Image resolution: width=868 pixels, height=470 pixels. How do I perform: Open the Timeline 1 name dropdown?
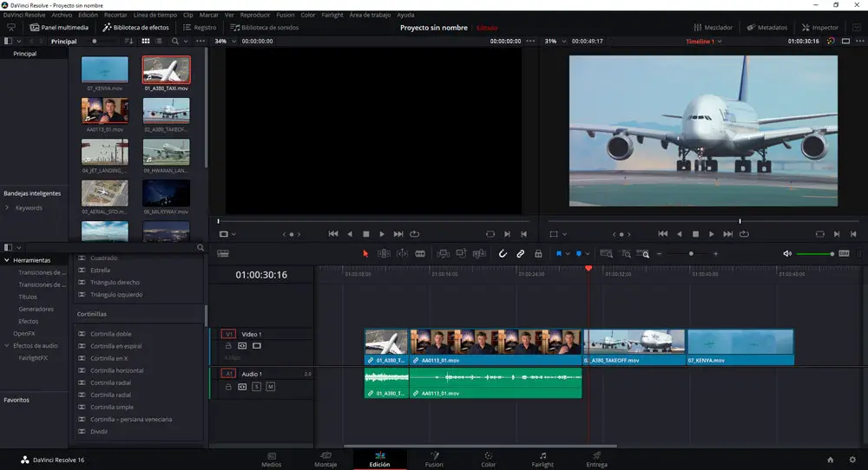coord(718,42)
